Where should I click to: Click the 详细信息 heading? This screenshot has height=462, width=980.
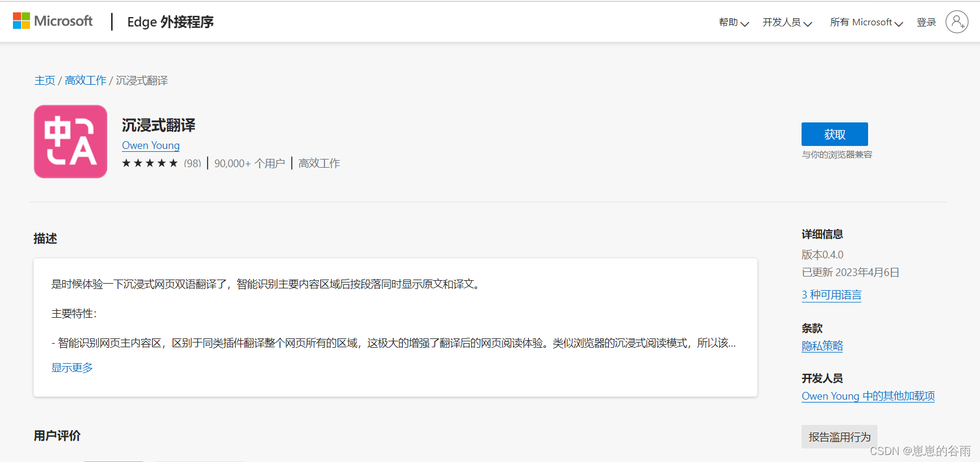822,234
